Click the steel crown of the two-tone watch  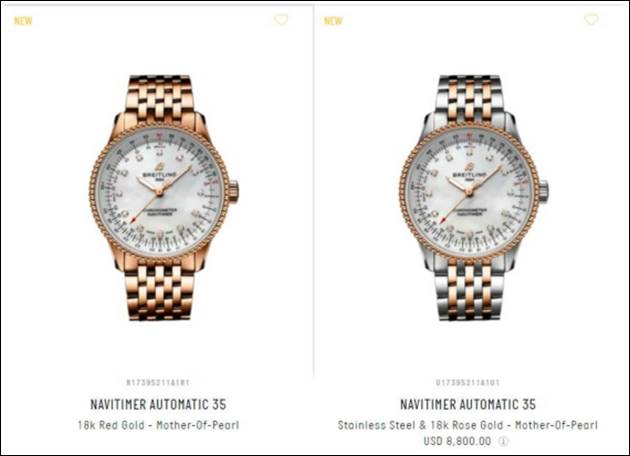coord(544,192)
